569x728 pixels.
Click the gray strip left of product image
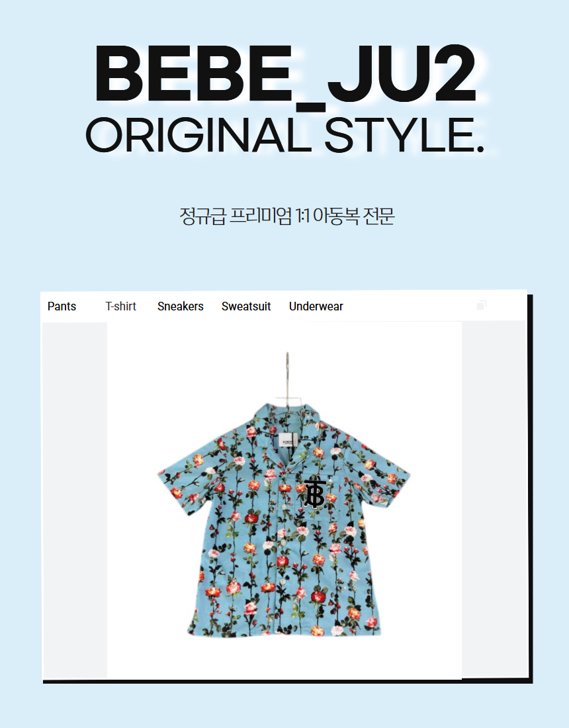(75, 500)
